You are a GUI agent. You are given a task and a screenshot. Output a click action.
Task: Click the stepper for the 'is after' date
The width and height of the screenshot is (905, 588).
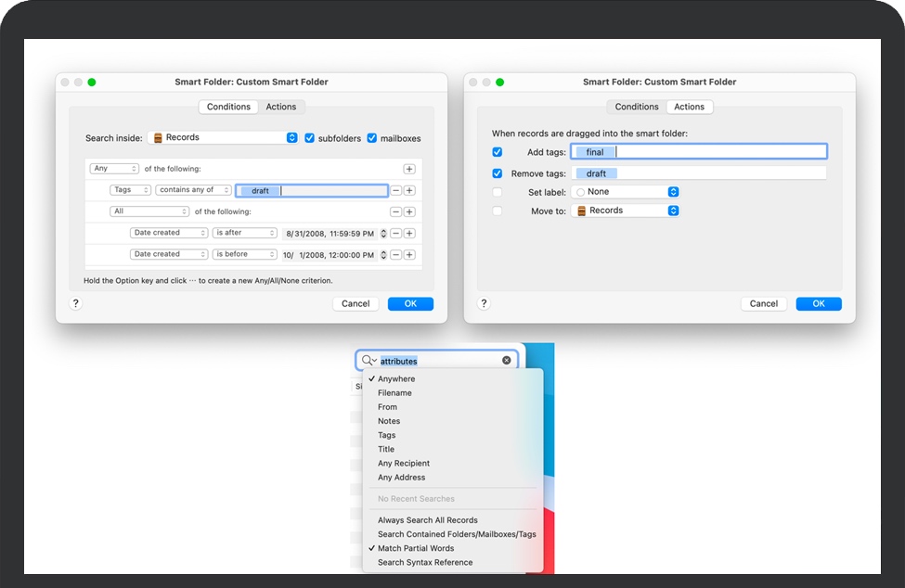tap(382, 233)
